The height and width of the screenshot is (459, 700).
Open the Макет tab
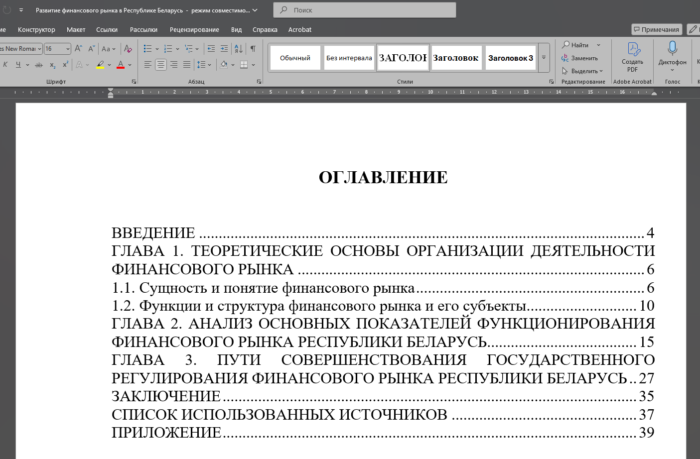(x=75, y=29)
